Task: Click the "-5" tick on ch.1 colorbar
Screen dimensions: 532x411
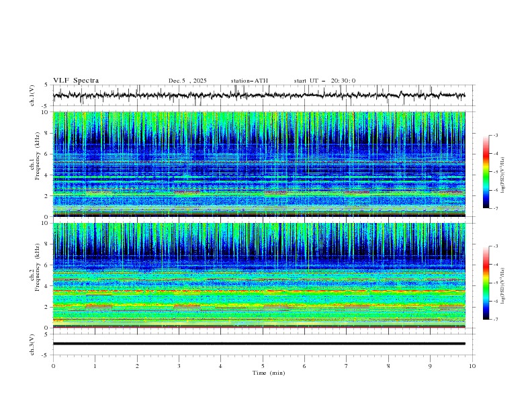Action: coord(495,172)
